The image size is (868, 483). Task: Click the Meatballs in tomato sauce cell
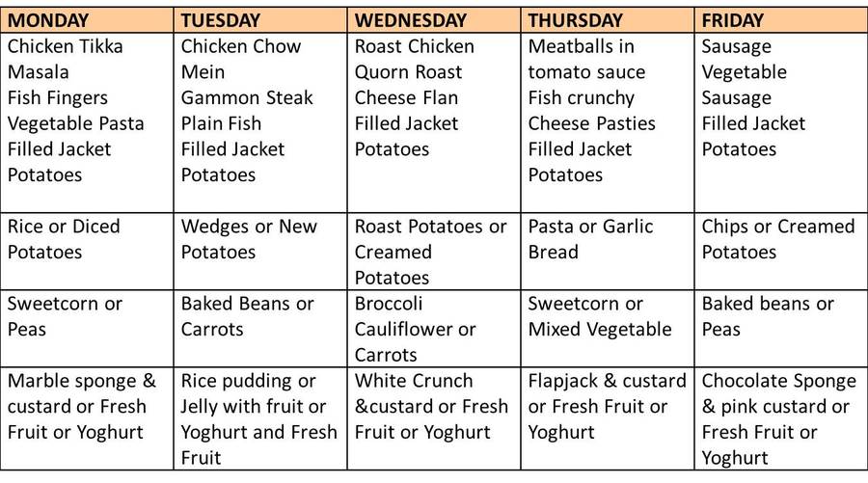608,122
